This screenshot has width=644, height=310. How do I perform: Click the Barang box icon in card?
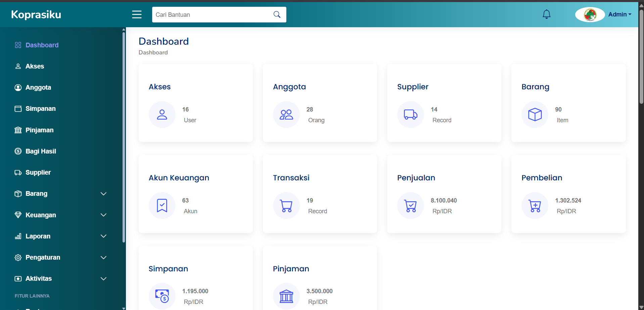point(535,115)
